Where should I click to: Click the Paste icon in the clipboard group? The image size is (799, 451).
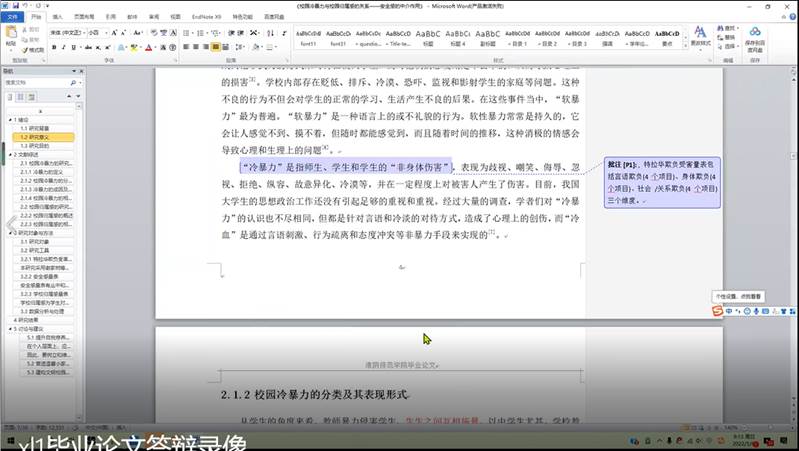tap(10, 37)
